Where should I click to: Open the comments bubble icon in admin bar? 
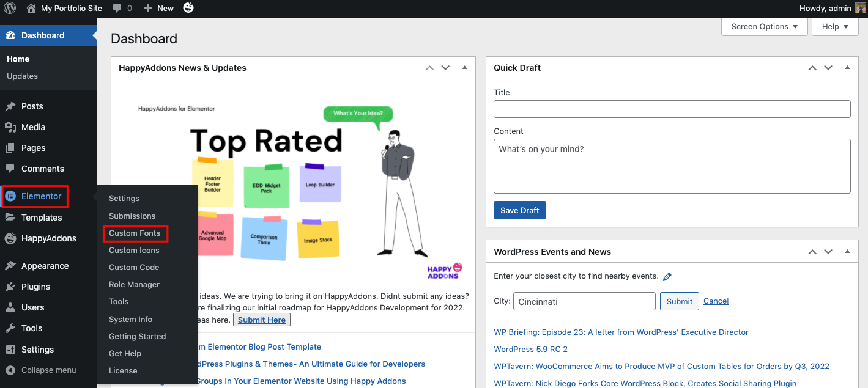116,8
